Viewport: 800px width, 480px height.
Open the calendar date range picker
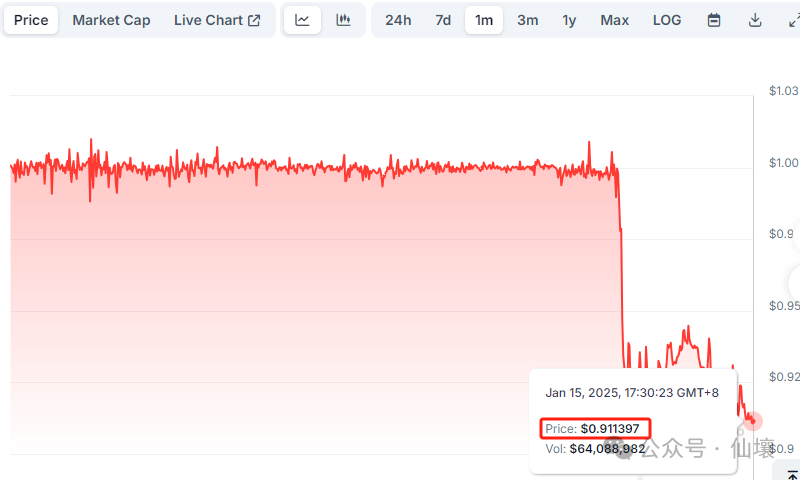714,20
